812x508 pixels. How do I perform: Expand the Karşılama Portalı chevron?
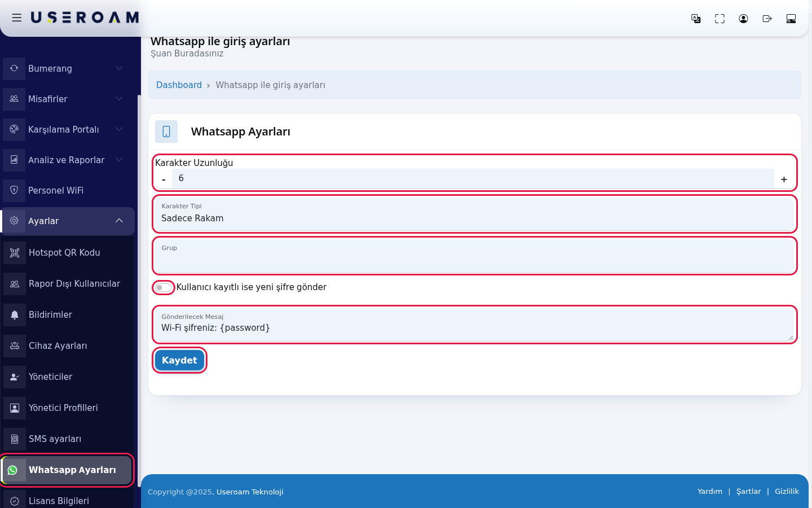[119, 129]
